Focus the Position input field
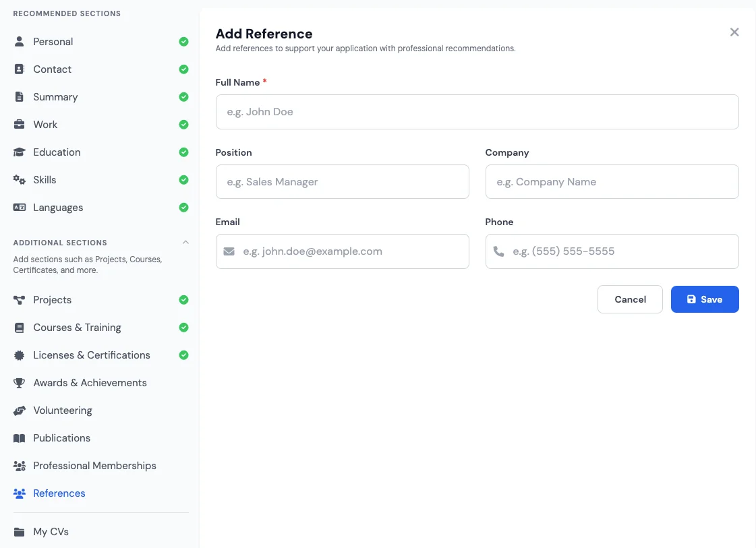Screen dimensions: 756x548 pos(343,182)
